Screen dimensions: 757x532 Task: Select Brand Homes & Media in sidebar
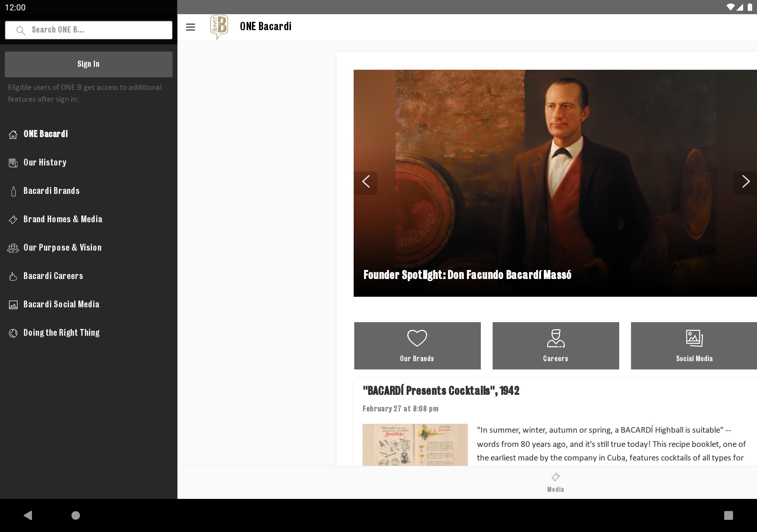click(63, 219)
